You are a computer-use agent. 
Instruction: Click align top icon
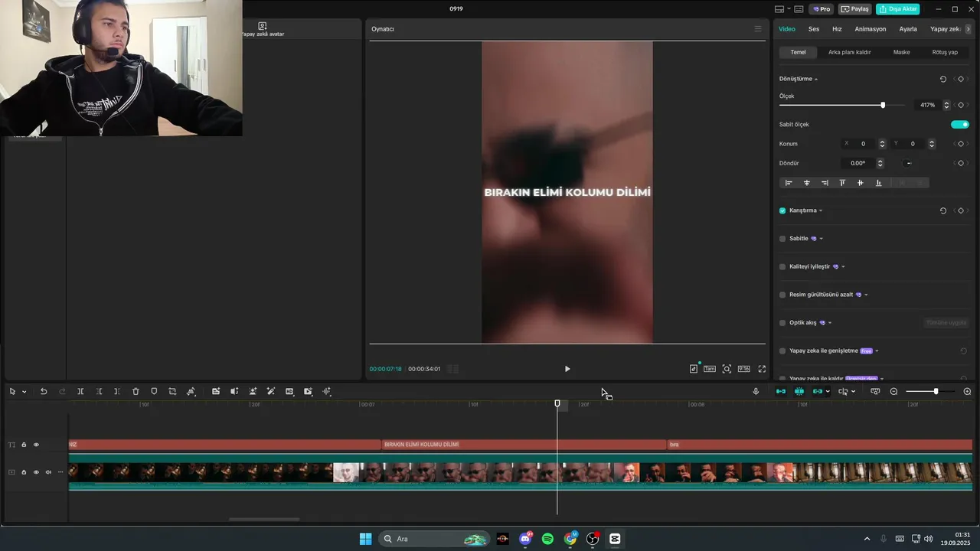pyautogui.click(x=842, y=183)
